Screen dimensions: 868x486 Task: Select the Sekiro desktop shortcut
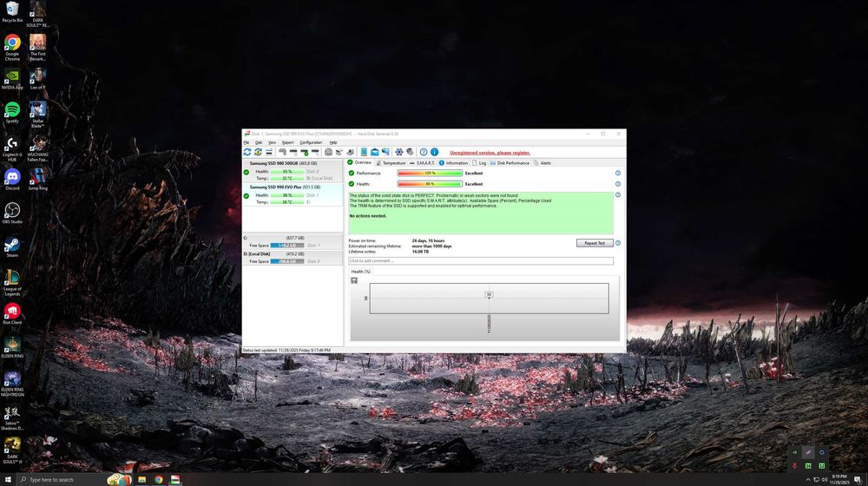pyautogui.click(x=12, y=418)
